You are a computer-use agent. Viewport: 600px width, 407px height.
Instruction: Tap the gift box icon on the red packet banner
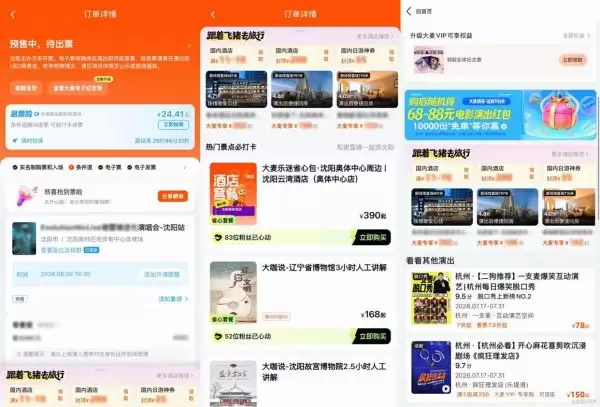click(x=558, y=111)
